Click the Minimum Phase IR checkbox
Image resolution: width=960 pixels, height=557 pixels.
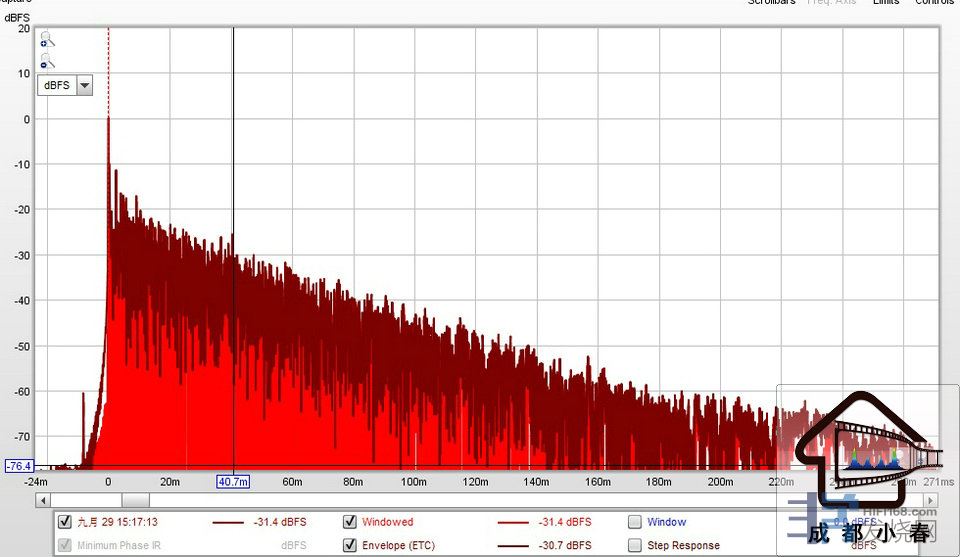(65, 545)
